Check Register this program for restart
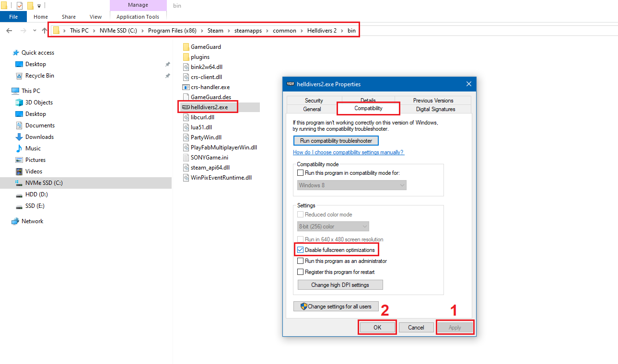The image size is (618, 364). tap(301, 272)
